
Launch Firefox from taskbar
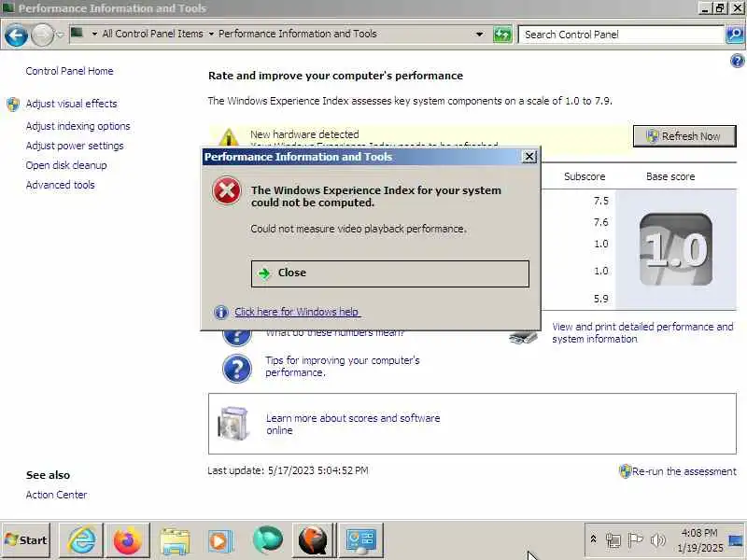(x=127, y=540)
